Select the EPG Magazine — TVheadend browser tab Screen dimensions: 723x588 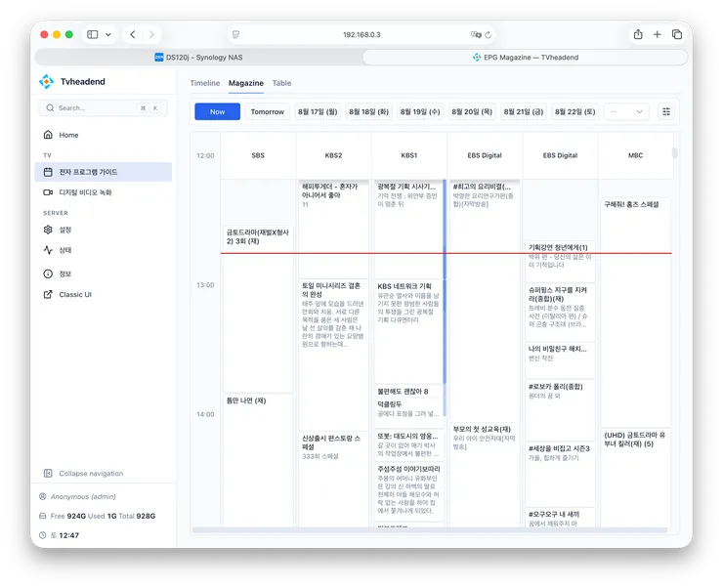(526, 58)
